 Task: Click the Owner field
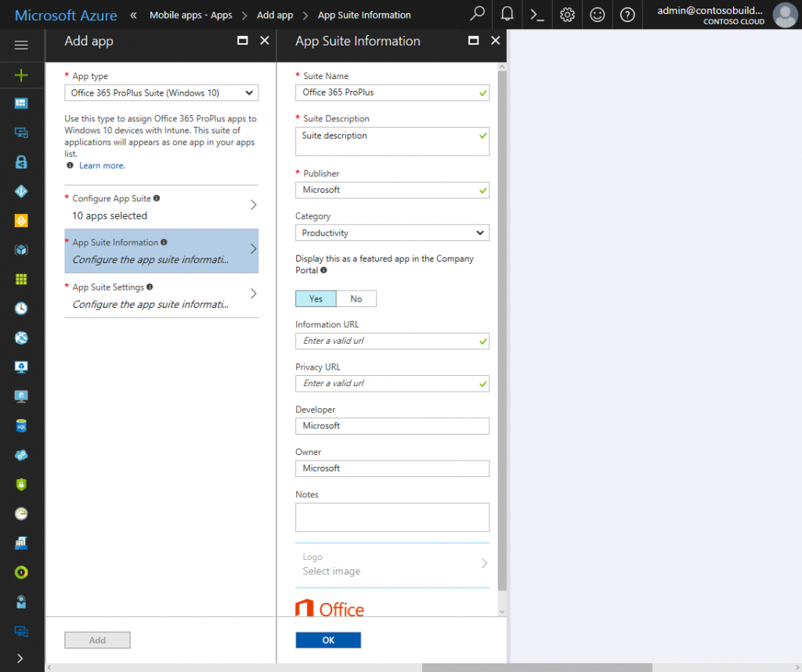392,468
